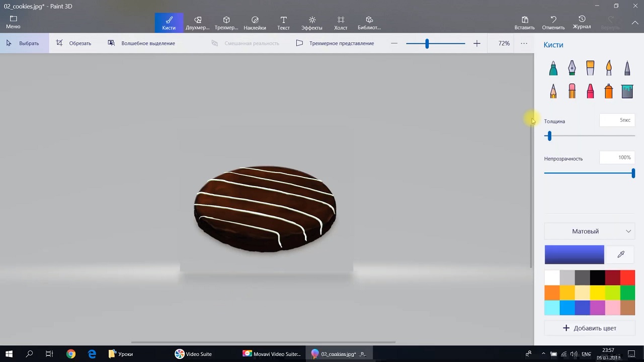Pick the red color swatch
Image resolution: width=644 pixels, height=362 pixels.
627,278
